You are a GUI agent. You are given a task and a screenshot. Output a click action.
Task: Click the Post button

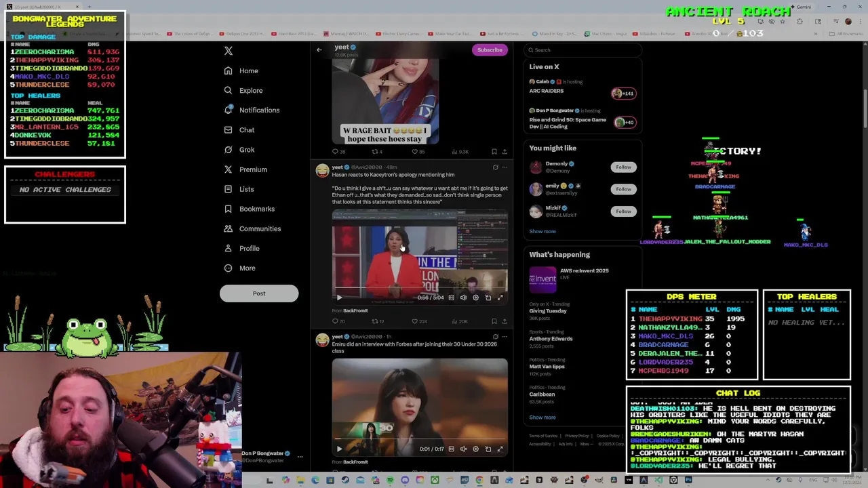pos(259,293)
